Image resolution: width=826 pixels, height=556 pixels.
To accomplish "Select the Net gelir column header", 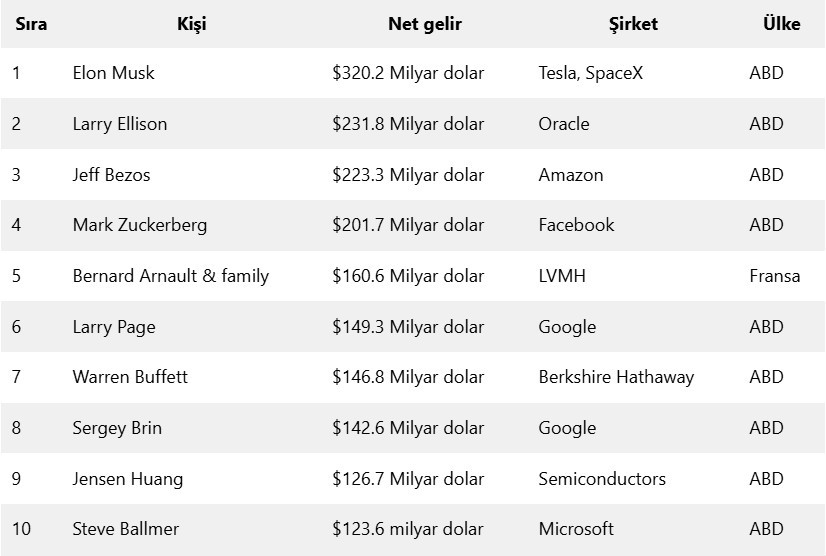I will (424, 24).
